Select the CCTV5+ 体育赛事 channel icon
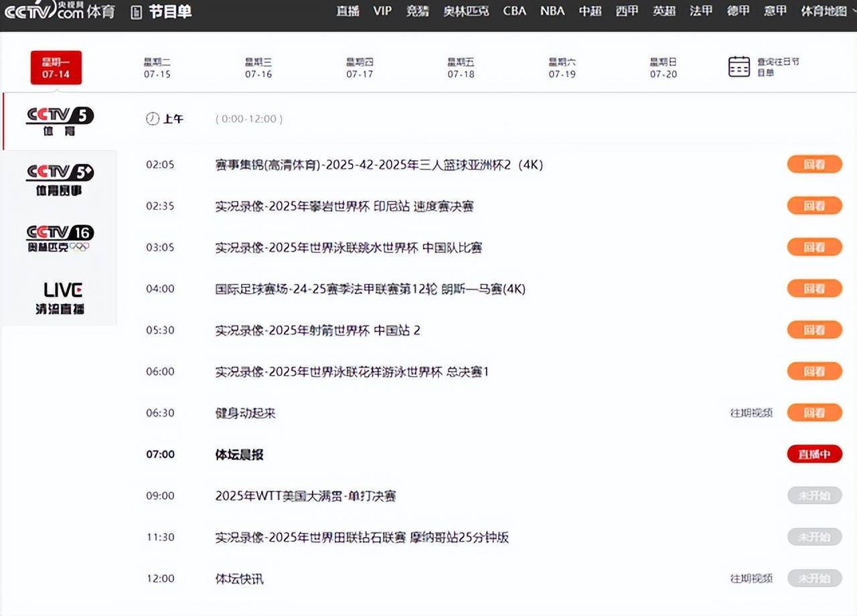The height and width of the screenshot is (616, 857). coord(60,179)
